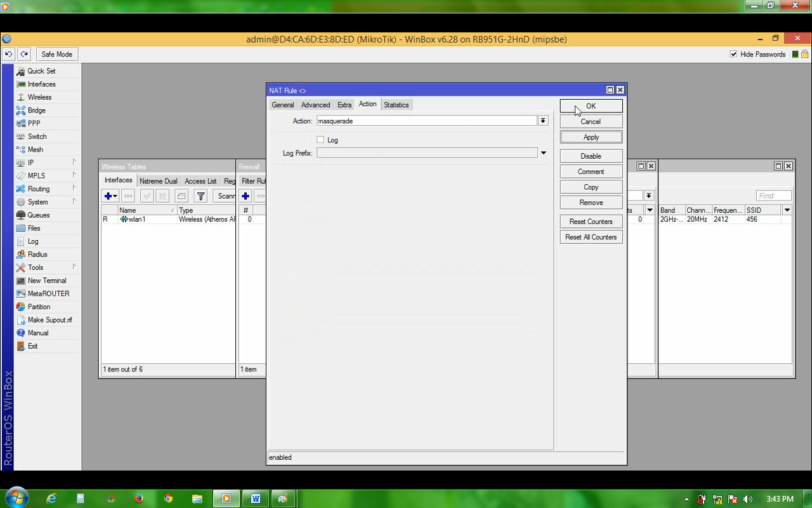812x508 pixels.
Task: Click the Copy button
Action: pos(591,187)
